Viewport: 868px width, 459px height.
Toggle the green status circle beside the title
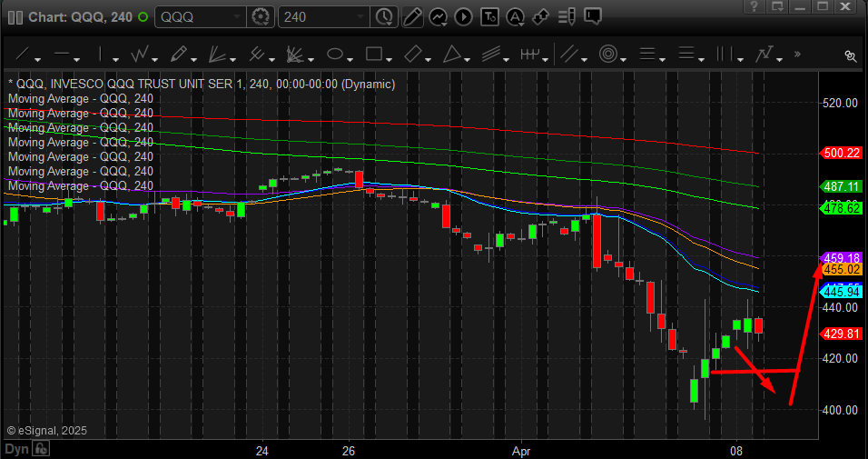(143, 16)
